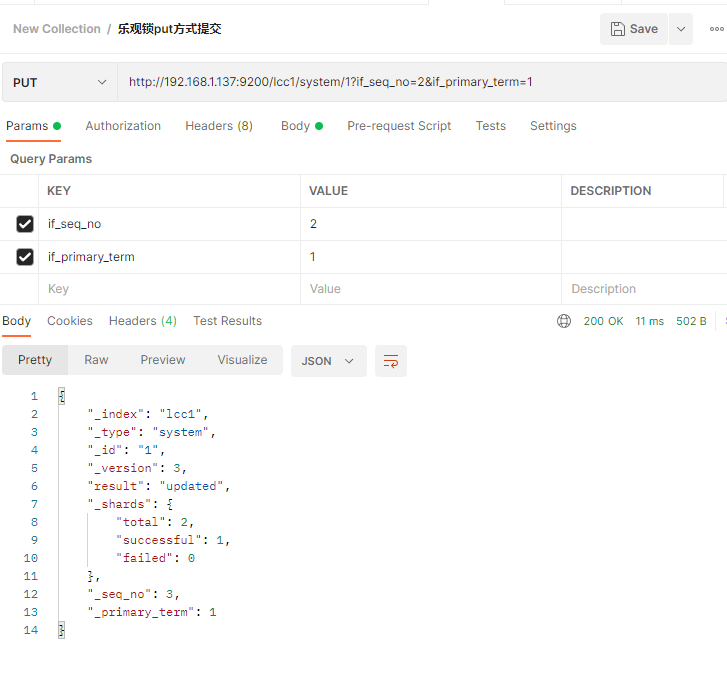Viewport: 727px width, 677px height.
Task: Switch to the Authorization tab
Action: coord(123,126)
